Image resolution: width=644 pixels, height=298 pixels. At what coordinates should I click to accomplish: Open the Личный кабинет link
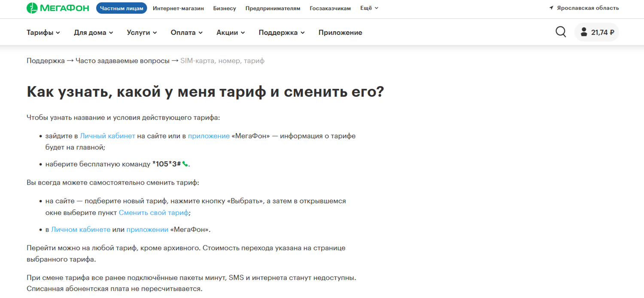[107, 136]
